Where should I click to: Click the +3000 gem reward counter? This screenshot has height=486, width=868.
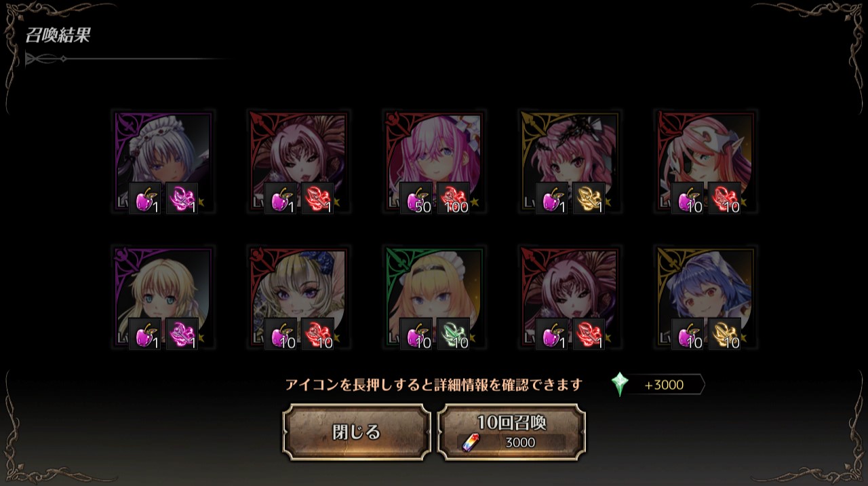coord(664,385)
